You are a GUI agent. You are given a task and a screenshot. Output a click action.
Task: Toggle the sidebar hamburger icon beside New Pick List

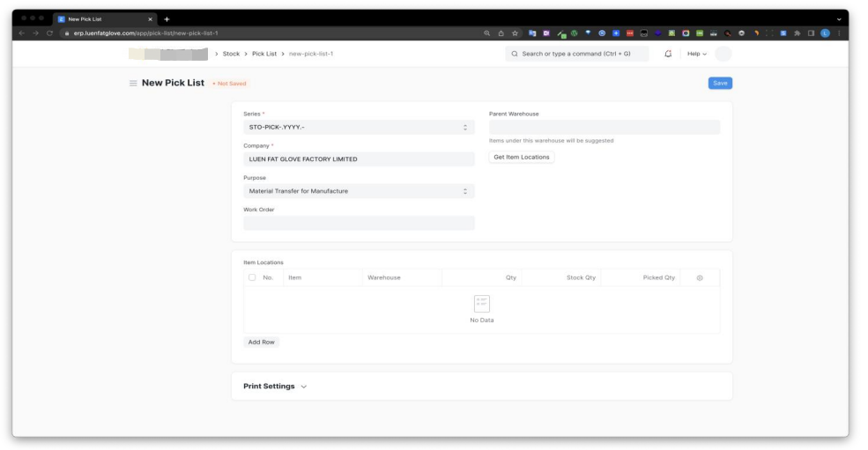click(133, 83)
